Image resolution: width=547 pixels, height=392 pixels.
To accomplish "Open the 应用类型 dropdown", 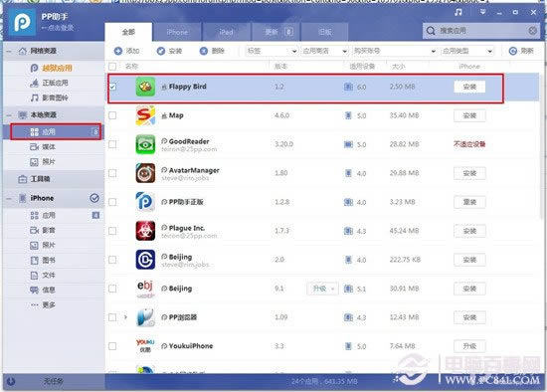I will (467, 51).
